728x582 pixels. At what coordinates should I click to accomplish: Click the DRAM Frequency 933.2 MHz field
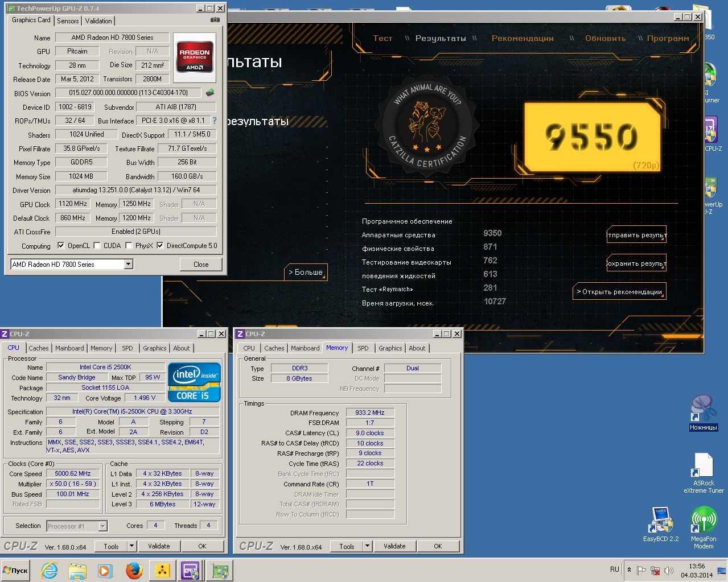(x=370, y=412)
